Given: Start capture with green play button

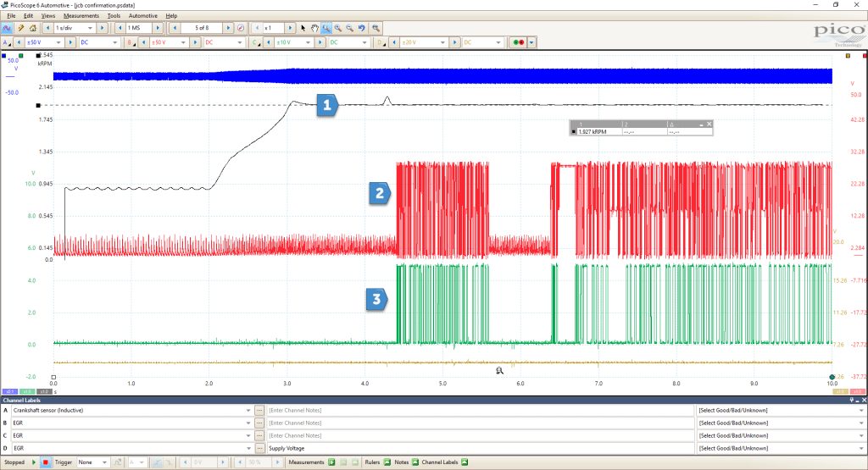Looking at the screenshot, I should 34,462.
